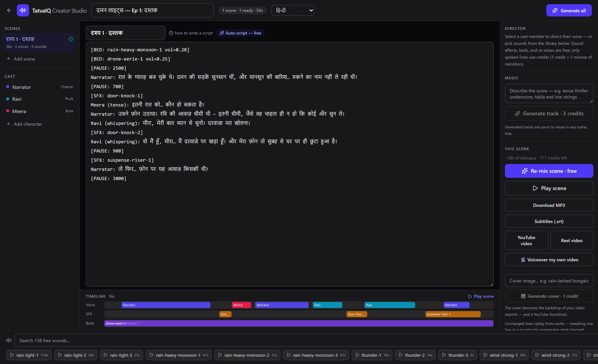Select first Ravi clip on Voice track
This screenshot has height=364, width=598.
click(327, 305)
